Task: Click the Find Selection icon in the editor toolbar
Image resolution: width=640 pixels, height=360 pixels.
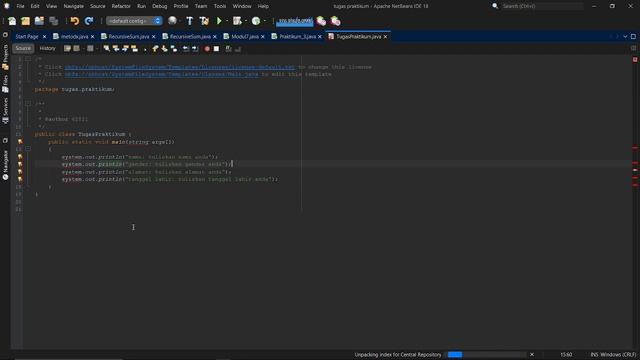Action: coord(107,49)
